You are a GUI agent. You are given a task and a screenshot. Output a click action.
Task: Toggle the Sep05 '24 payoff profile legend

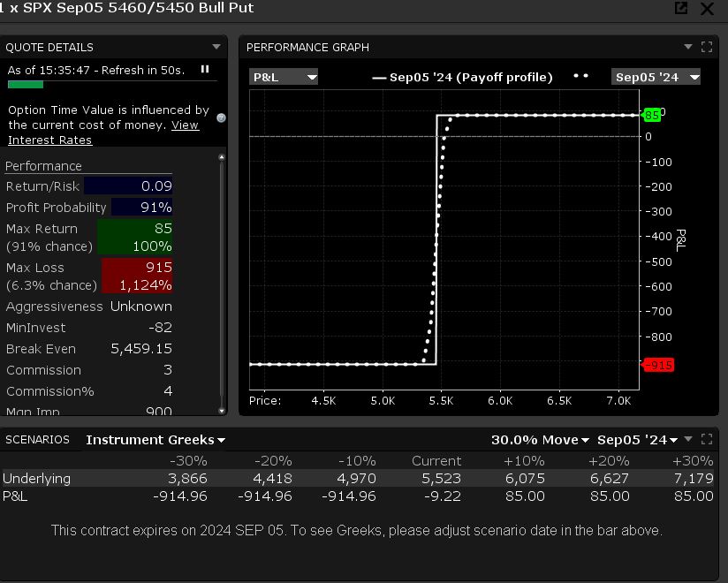point(462,77)
